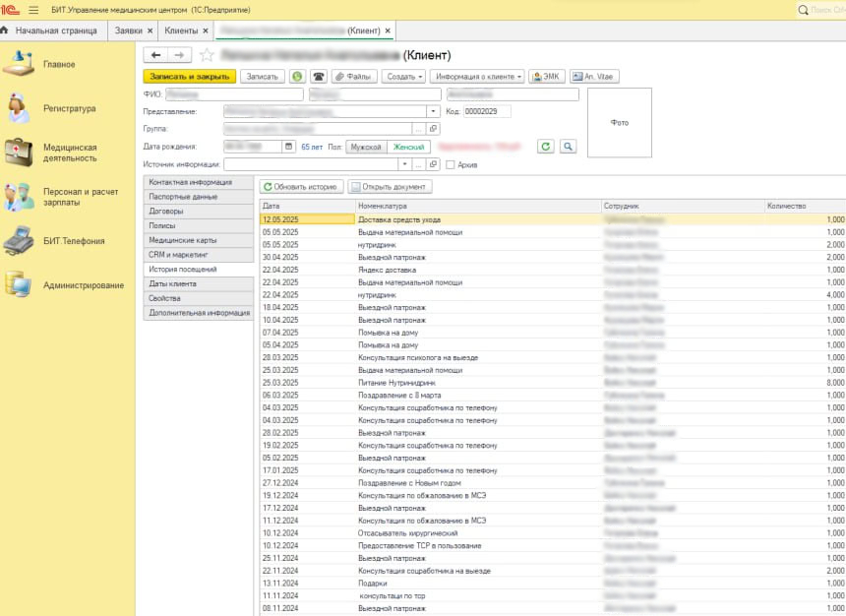
Task: Open Файлы attachments with the paperclip
Action: click(354, 77)
